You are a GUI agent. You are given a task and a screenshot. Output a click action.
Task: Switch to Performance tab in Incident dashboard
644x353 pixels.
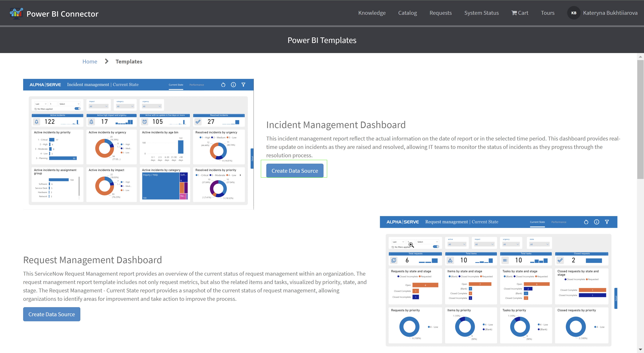click(x=197, y=85)
